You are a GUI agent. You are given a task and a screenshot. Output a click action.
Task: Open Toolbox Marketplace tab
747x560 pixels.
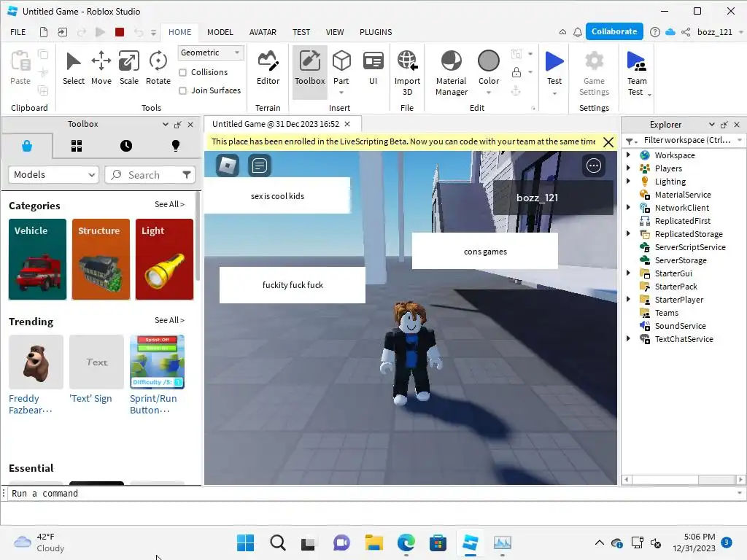click(x=27, y=146)
